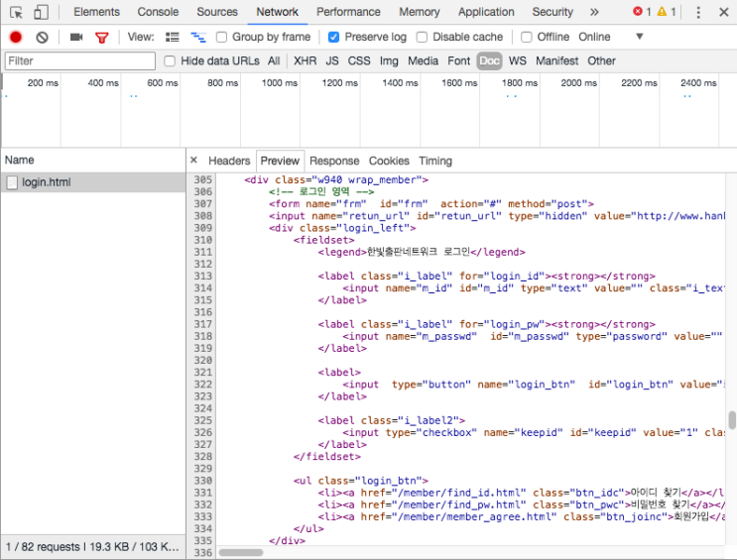
Task: Click the member_agree.html code line
Action: 521,516
